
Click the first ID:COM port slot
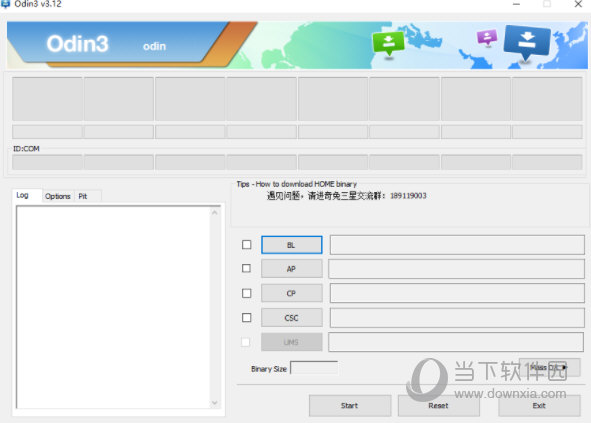(47, 162)
